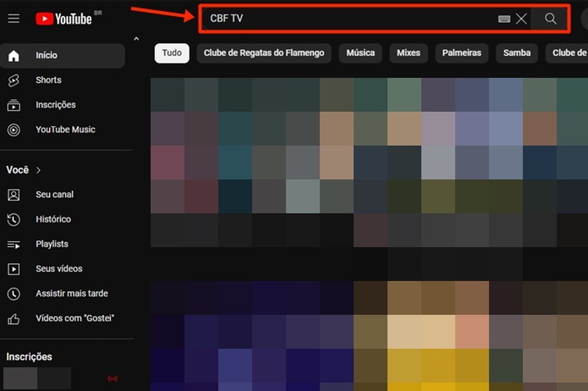Screen dimensions: 588x391
Task: Open Assistir mais tarde
Action: click(72, 294)
